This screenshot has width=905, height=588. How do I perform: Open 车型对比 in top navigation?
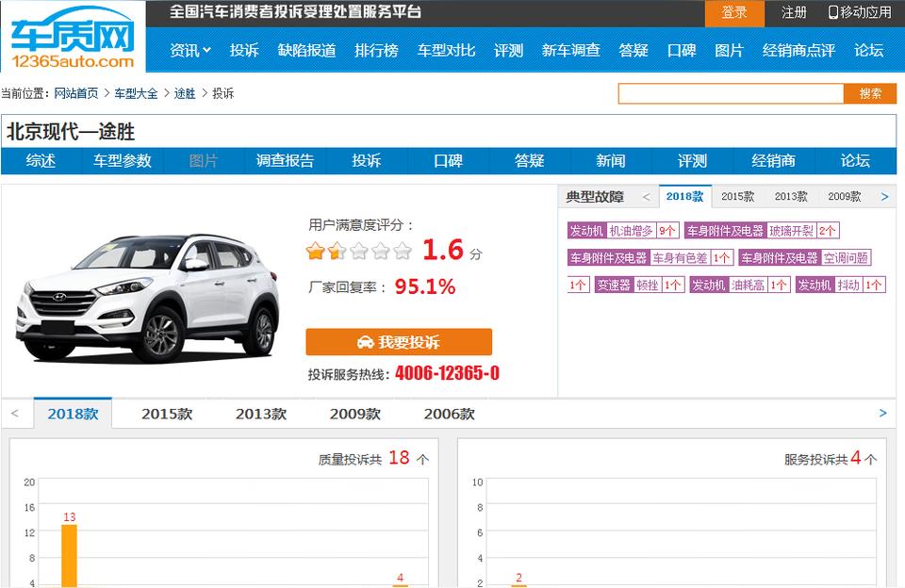click(x=446, y=50)
